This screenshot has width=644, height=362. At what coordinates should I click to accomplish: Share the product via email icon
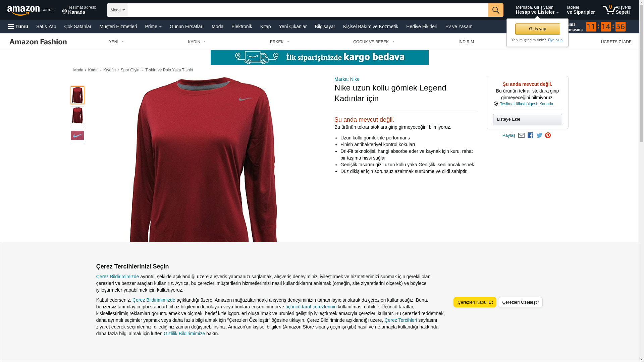pyautogui.click(x=521, y=135)
